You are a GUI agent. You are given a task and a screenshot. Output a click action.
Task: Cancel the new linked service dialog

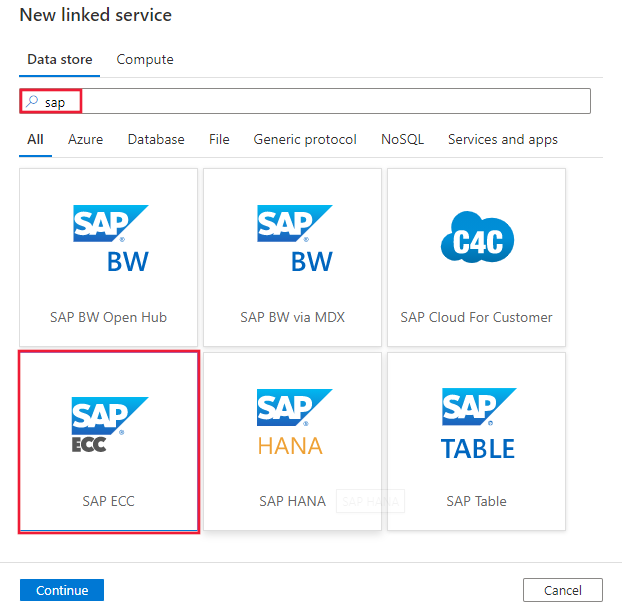(x=563, y=590)
